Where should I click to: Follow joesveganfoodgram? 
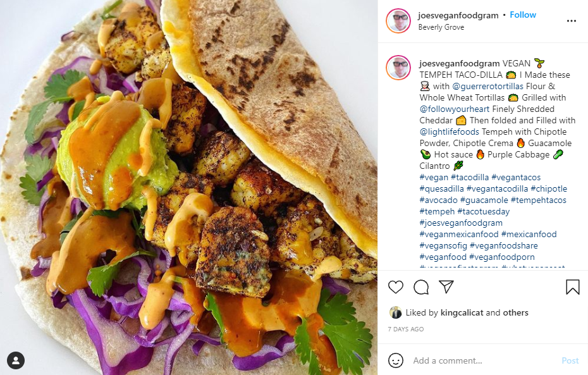tap(523, 15)
